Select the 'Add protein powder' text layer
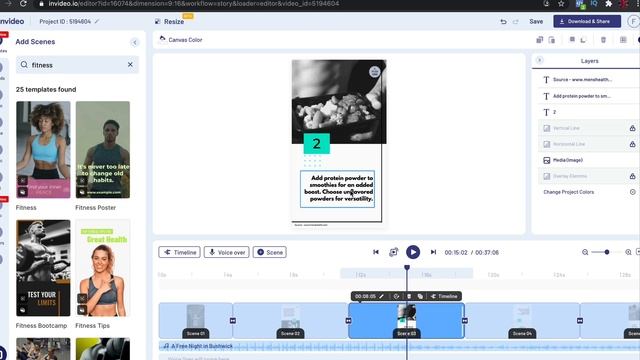 (588, 96)
